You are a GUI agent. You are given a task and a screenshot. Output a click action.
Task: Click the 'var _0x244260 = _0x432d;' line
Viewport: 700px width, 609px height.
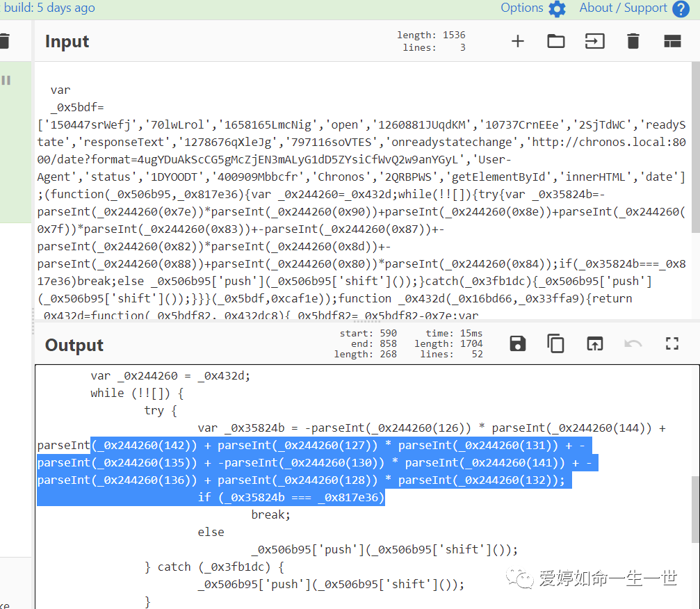(170, 376)
